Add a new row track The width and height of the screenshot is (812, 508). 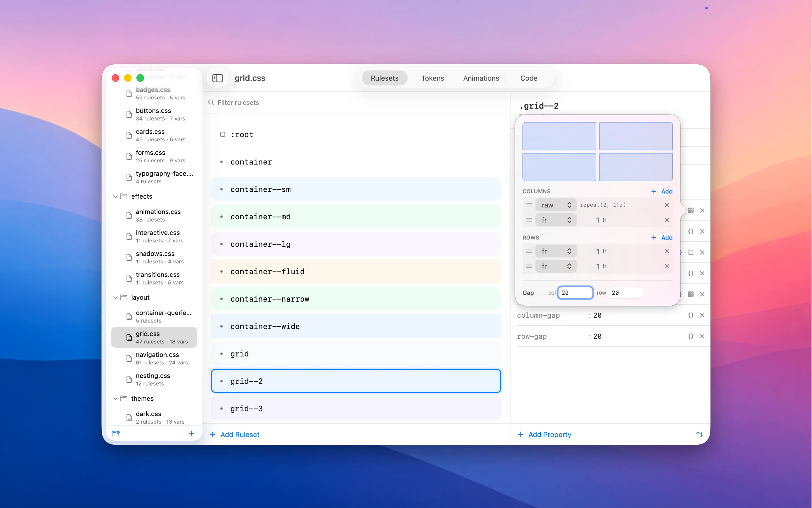pos(662,238)
